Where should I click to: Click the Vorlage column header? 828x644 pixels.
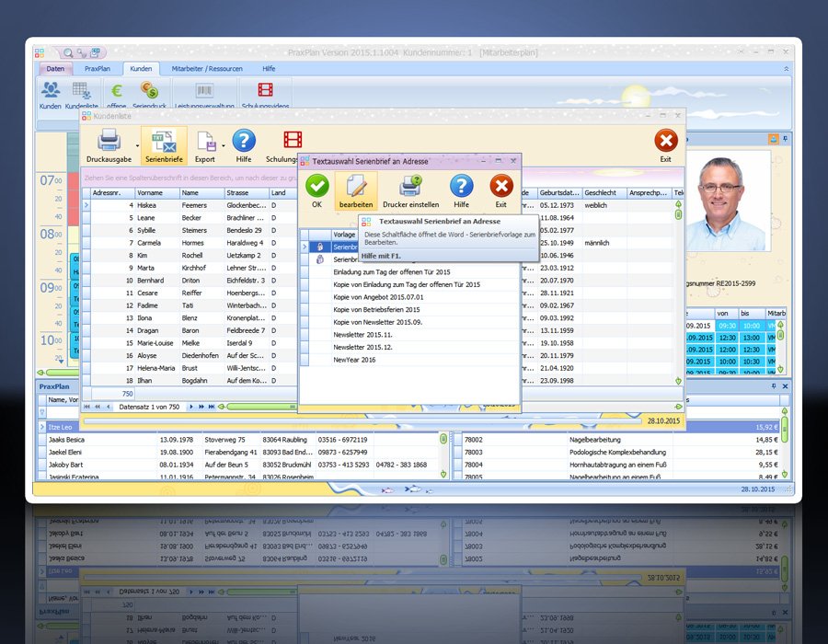(344, 235)
